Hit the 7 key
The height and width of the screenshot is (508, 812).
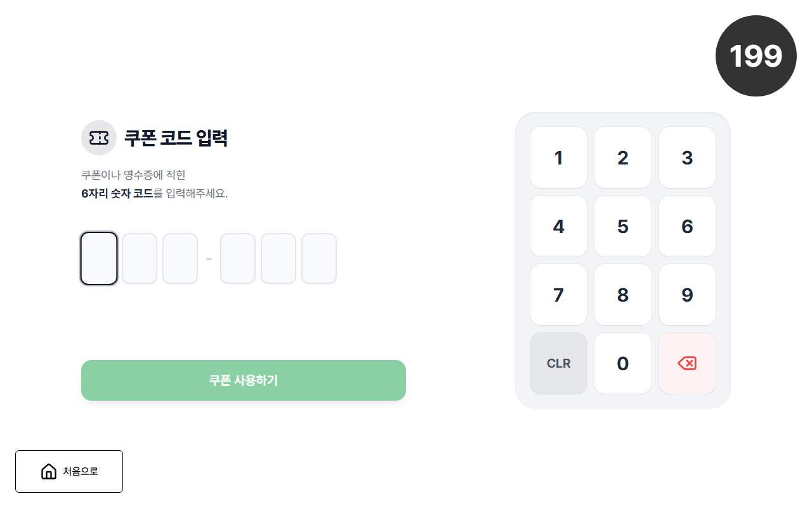558,295
